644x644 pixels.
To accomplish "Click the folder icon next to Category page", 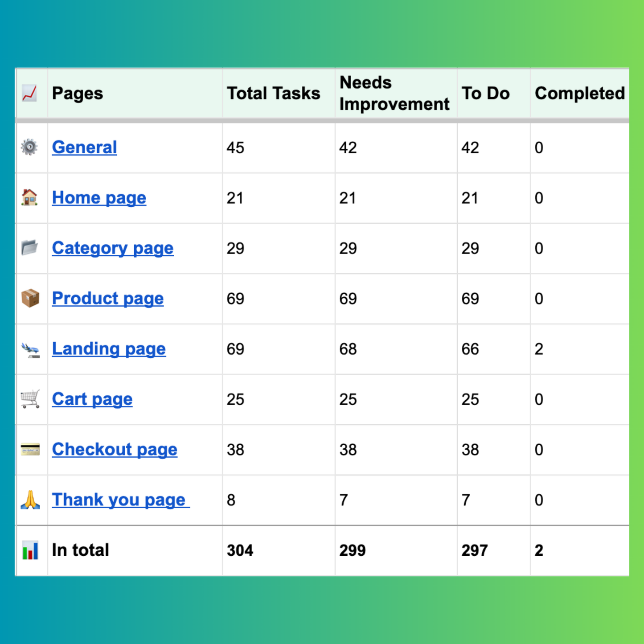I will coord(29,248).
